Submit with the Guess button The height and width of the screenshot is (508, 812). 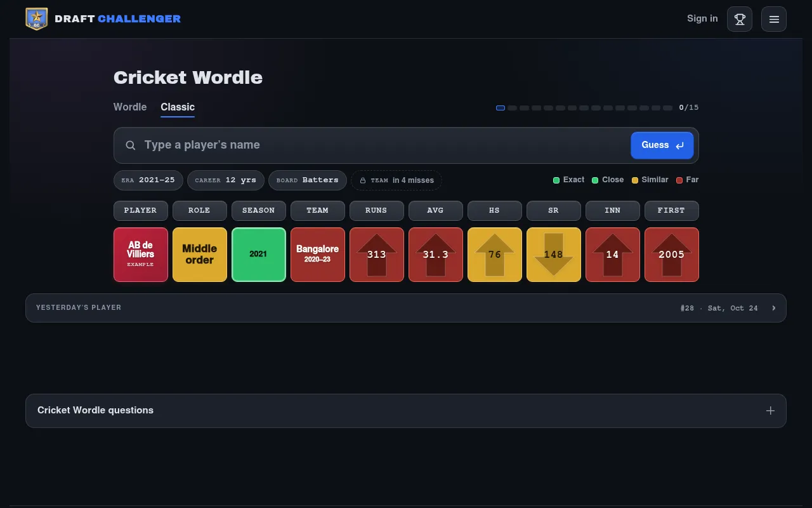pos(662,145)
